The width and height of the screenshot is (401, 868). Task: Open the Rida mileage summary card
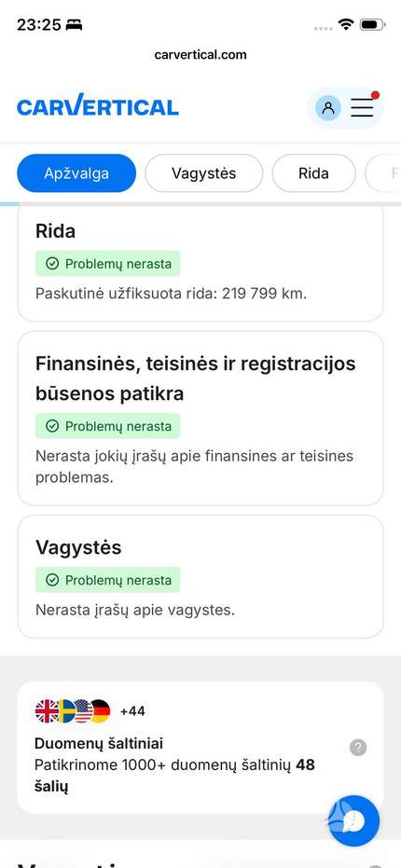tap(200, 262)
